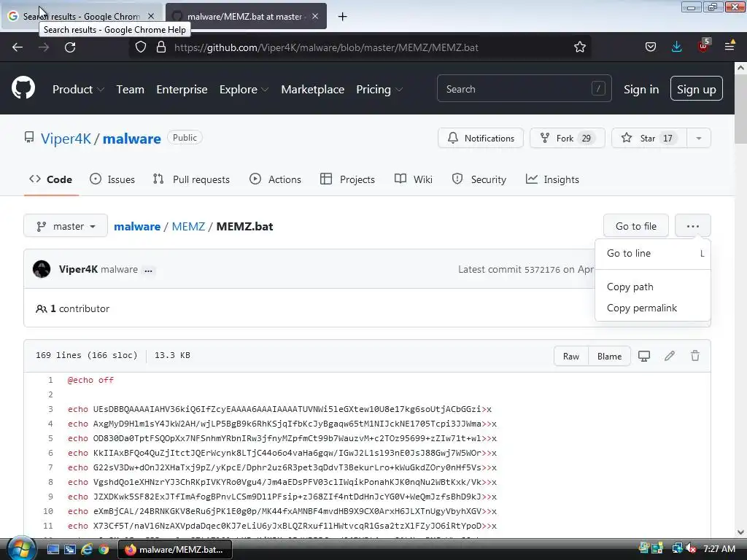Select the Security tab
The width and height of the screenshot is (747, 560).
tap(479, 179)
